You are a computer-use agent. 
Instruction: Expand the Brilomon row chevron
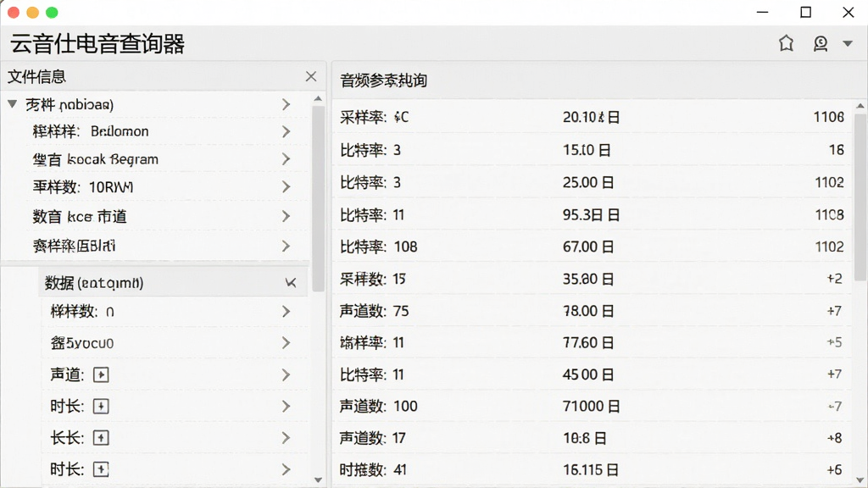(x=286, y=131)
